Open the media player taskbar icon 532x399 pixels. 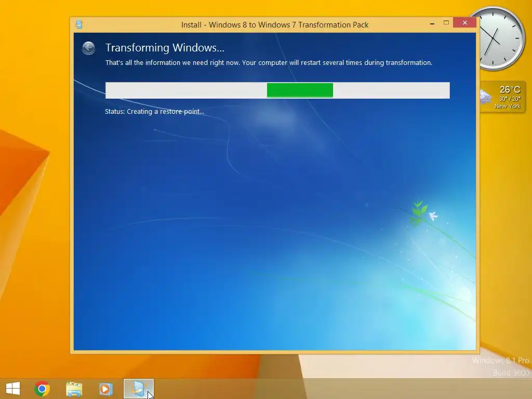pyautogui.click(x=105, y=389)
